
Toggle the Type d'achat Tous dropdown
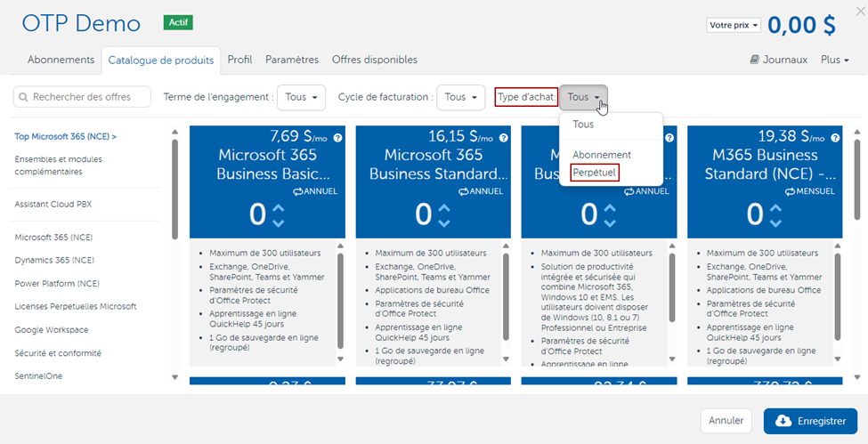tap(583, 98)
